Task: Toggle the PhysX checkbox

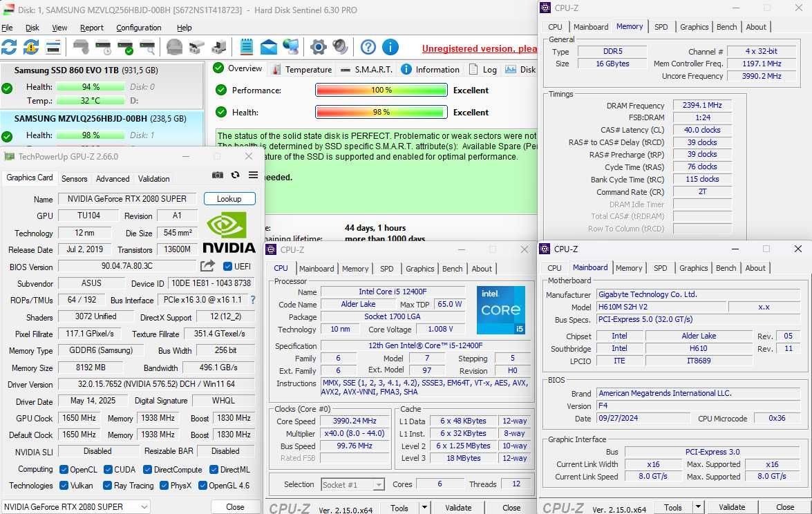Action: pos(164,486)
